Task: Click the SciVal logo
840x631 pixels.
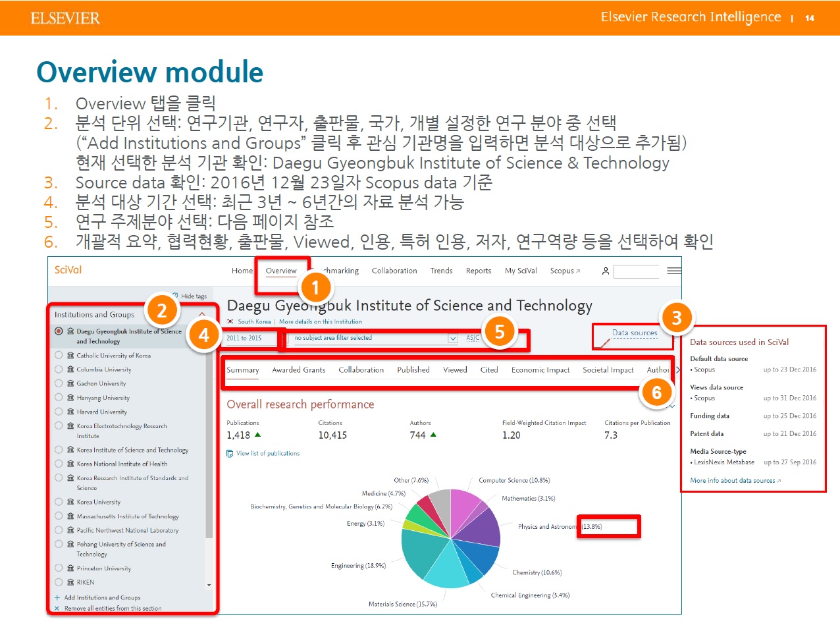Action: pyautogui.click(x=68, y=270)
